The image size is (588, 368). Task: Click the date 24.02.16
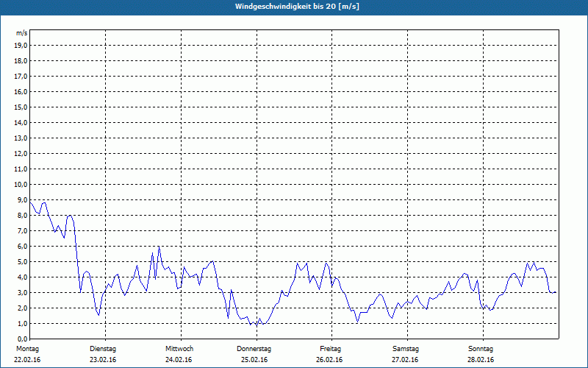tap(179, 360)
